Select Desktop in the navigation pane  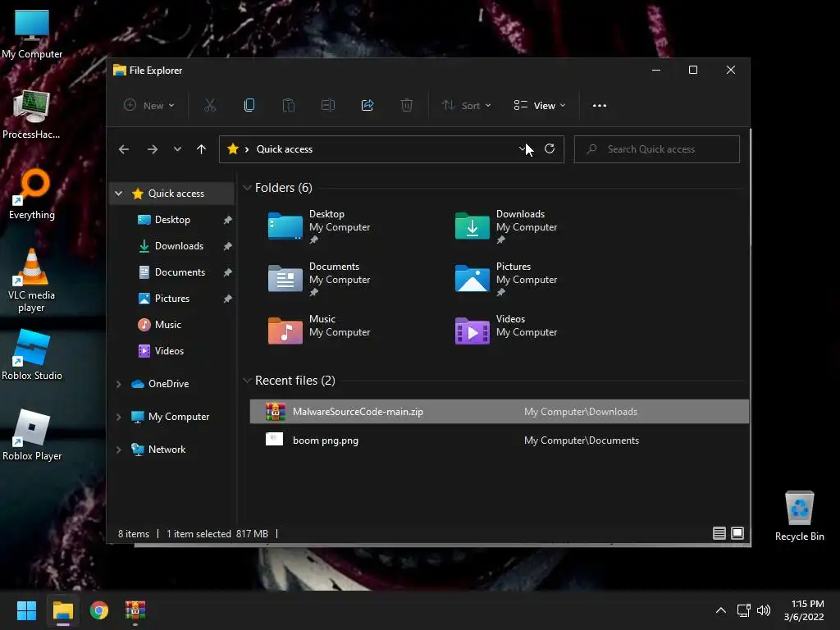[172, 220]
